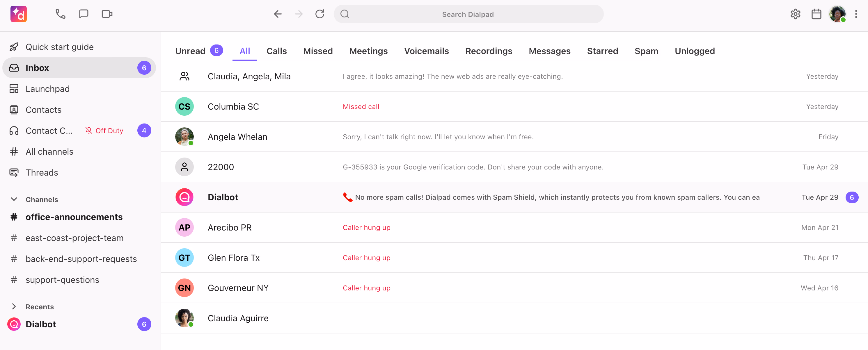The width and height of the screenshot is (868, 350).
Task: Reload using the refresh icon
Action: [x=320, y=14]
